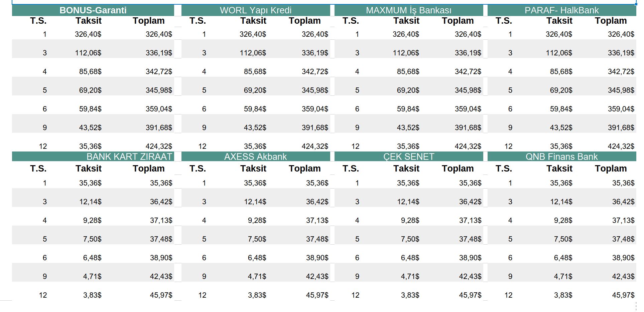
Task: Click the 424,32$ total under WORL Yapı Kredi
Action: [315, 146]
